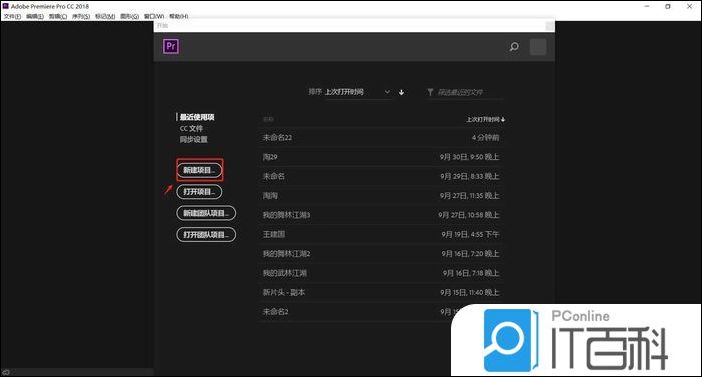The width and height of the screenshot is (702, 377).
Task: Sort by the 上次打开时间 column header
Action: click(x=485, y=120)
